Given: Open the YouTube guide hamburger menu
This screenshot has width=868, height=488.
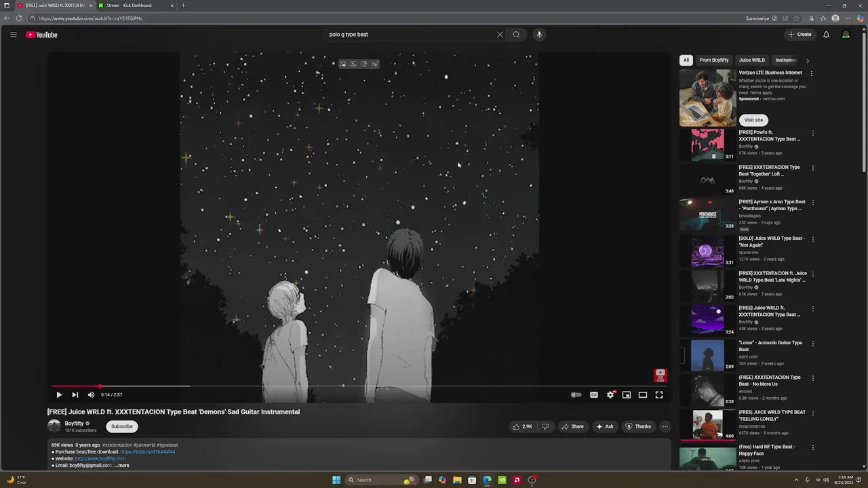Looking at the screenshot, I should pos(13,35).
